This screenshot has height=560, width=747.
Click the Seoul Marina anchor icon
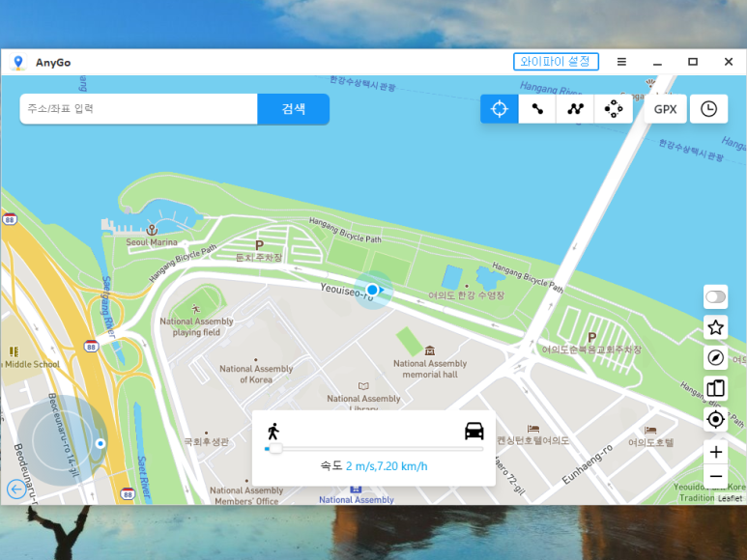point(152,231)
